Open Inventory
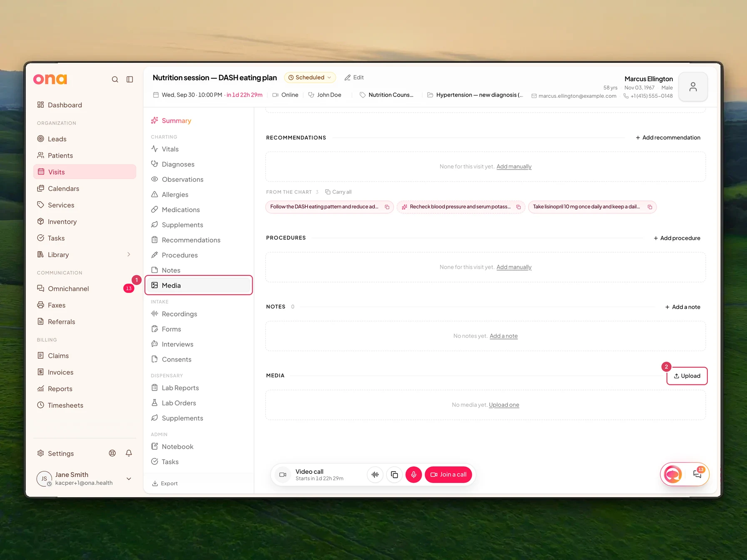 coord(85,222)
